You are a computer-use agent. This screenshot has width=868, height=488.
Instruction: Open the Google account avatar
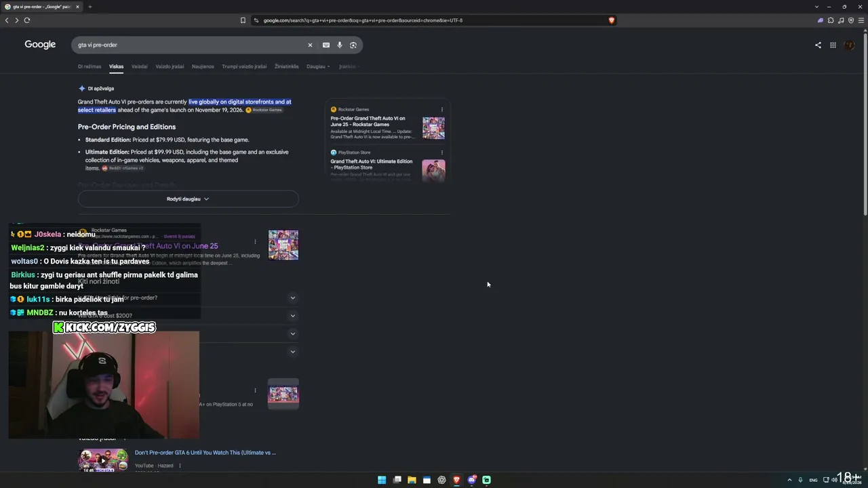[x=849, y=45]
